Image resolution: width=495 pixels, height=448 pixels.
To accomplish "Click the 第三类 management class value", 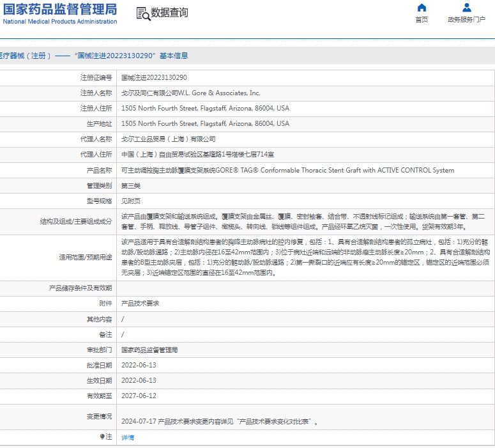I will coord(131,186).
